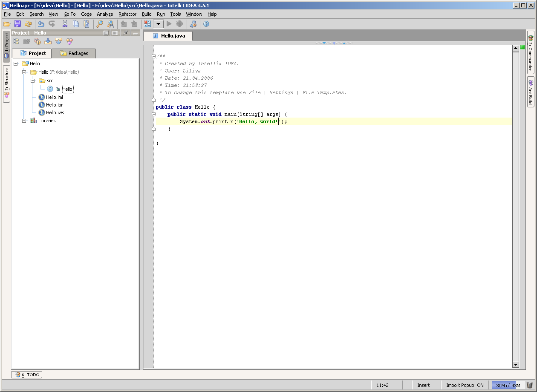This screenshot has height=392, width=537.
Task: Open IDE Settings wrench icon
Action: click(193, 24)
